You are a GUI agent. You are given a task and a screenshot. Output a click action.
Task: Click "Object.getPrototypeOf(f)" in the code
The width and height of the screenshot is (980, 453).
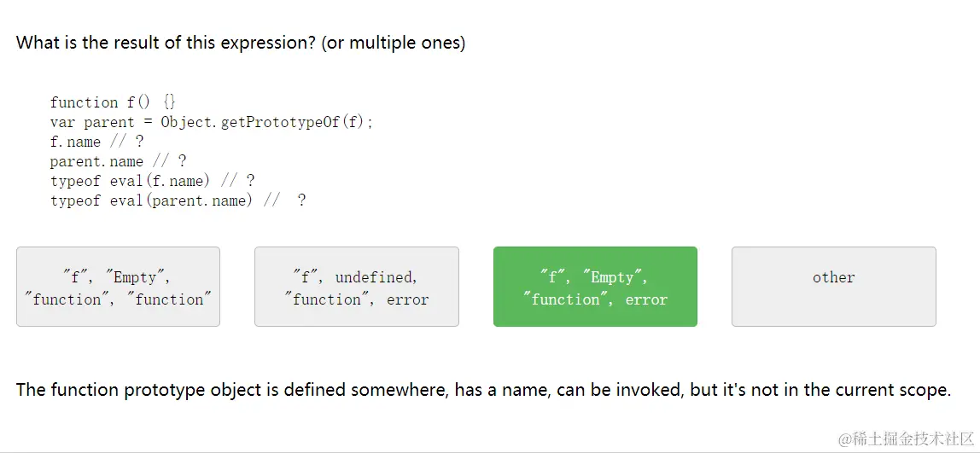tap(266, 122)
